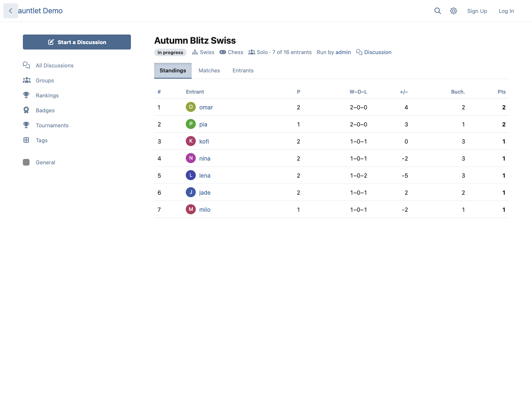
Task: Open the admin profile link
Action: (x=343, y=52)
